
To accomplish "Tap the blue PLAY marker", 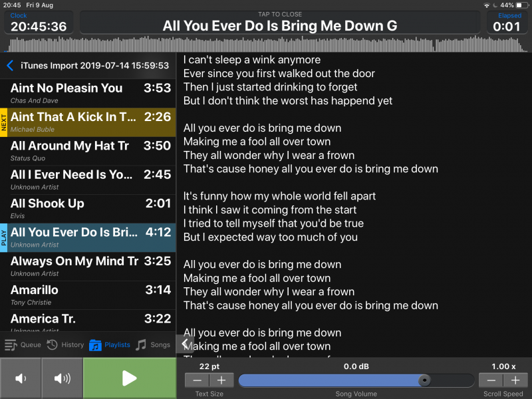I will click(x=4, y=237).
